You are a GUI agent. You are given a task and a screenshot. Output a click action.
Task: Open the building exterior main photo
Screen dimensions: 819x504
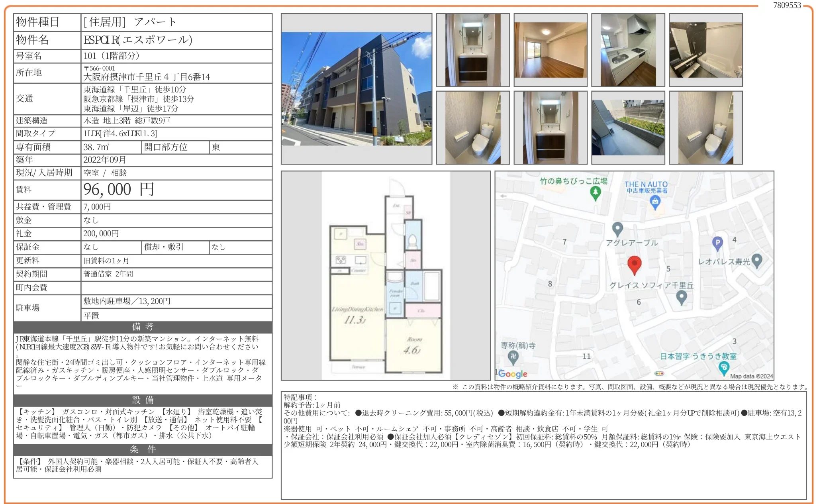coord(356,88)
